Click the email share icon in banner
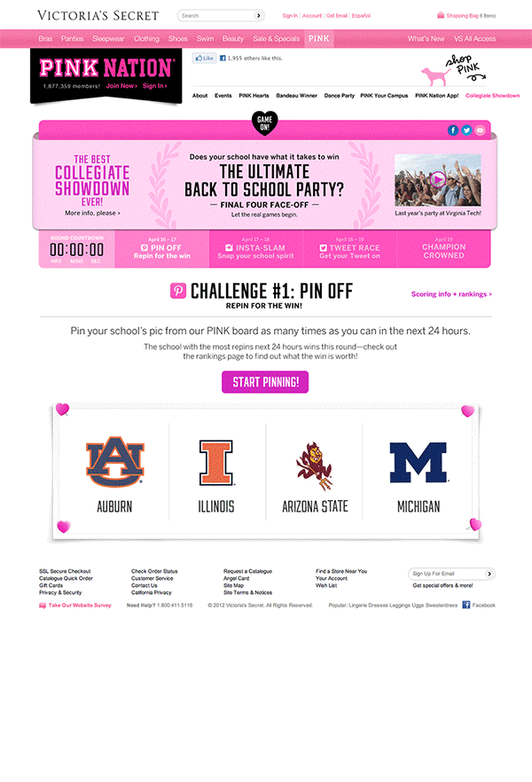This screenshot has width=532, height=782. (x=481, y=130)
